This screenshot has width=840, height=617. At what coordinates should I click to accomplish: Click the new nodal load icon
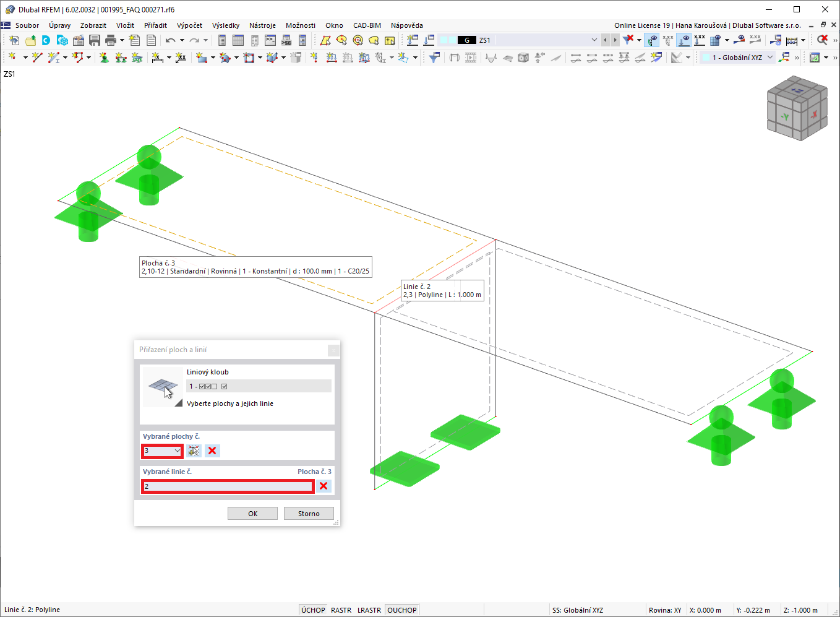pyautogui.click(x=315, y=58)
